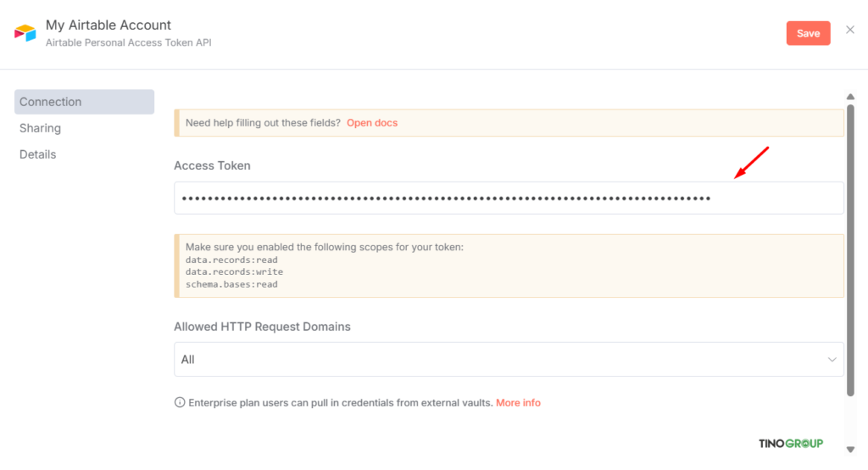Click the info icon beside Enterprise plan note
The height and width of the screenshot is (470, 868).
point(180,403)
